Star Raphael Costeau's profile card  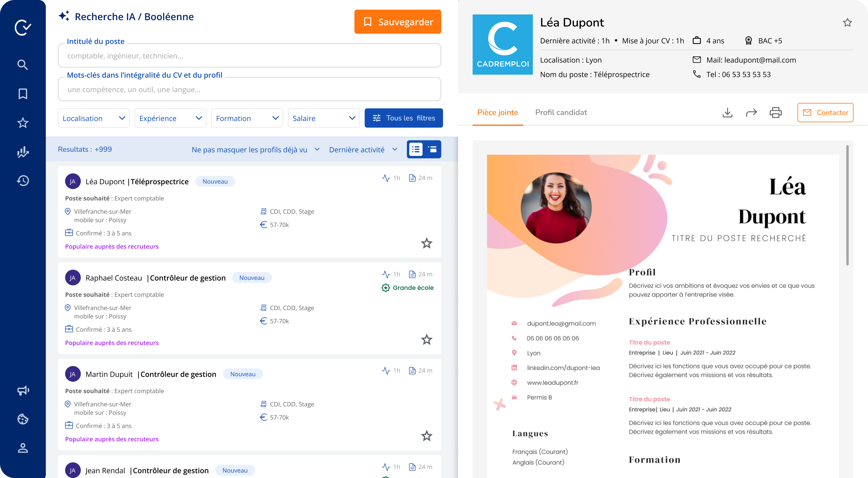[426, 340]
